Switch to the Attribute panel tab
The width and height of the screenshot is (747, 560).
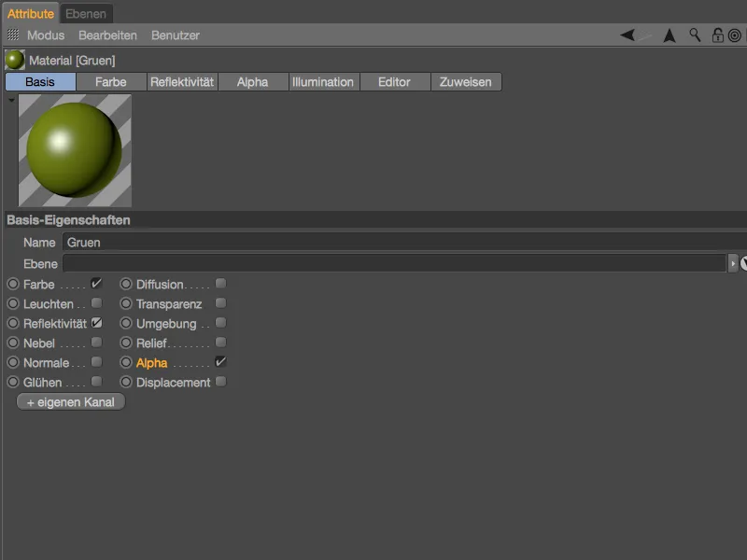[31, 14]
